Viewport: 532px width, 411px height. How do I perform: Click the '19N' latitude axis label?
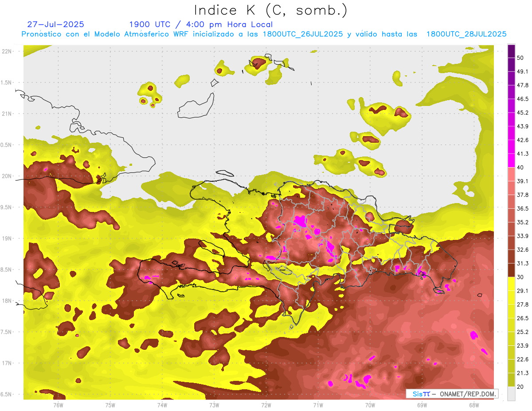7,239
